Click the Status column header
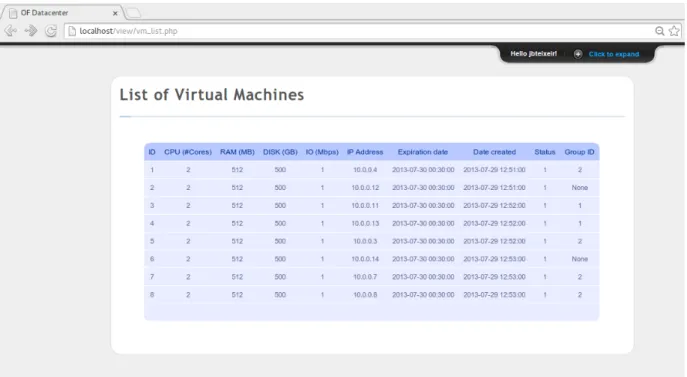The width and height of the screenshot is (687, 377). [545, 152]
